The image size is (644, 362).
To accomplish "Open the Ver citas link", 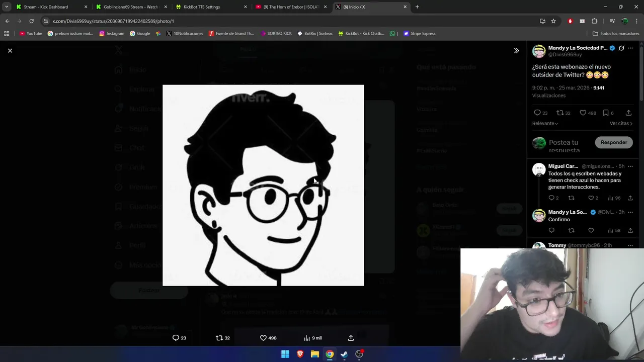I will click(621, 123).
